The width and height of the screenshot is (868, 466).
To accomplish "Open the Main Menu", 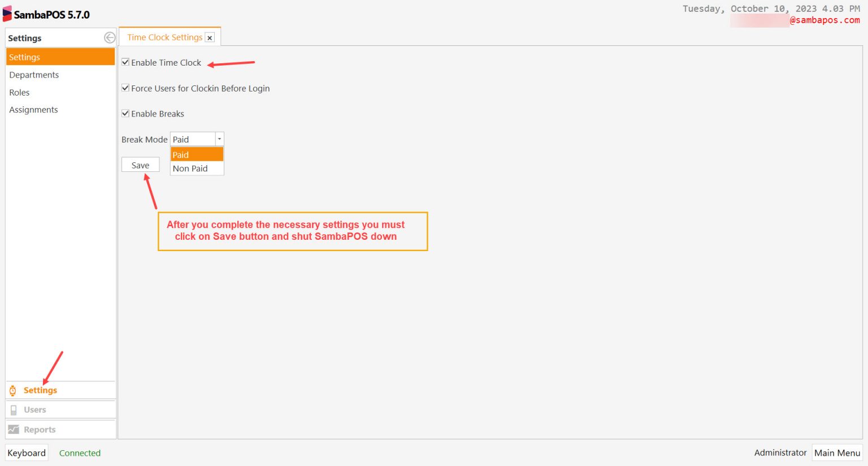I will (837, 452).
